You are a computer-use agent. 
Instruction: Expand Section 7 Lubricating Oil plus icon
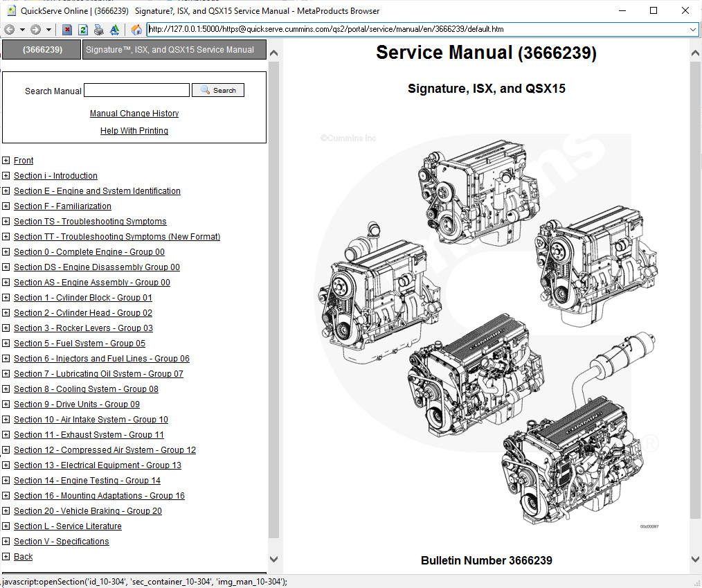click(x=6, y=373)
